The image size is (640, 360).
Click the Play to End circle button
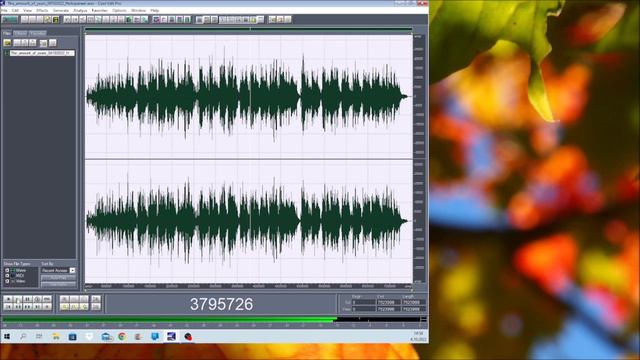click(x=37, y=299)
